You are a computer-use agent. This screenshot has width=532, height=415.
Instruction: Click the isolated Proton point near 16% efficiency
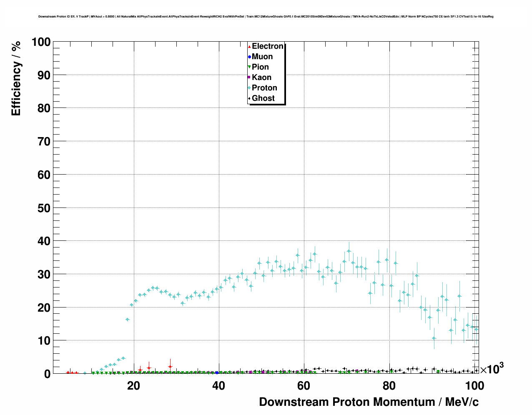128,320
